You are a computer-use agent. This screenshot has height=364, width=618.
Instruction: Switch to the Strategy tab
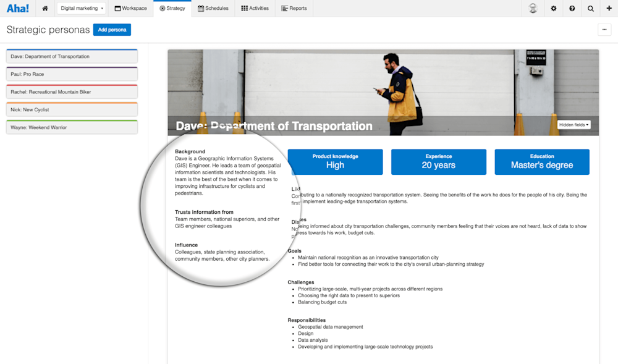[172, 8]
